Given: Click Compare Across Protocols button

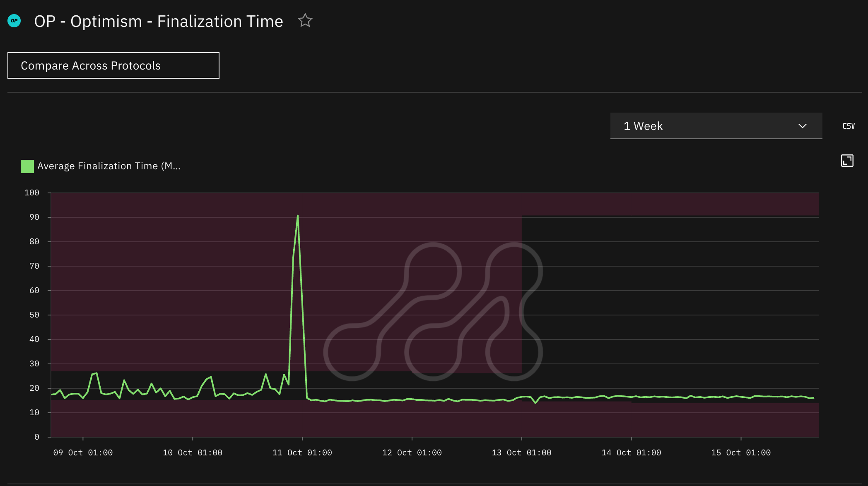Looking at the screenshot, I should [113, 65].
